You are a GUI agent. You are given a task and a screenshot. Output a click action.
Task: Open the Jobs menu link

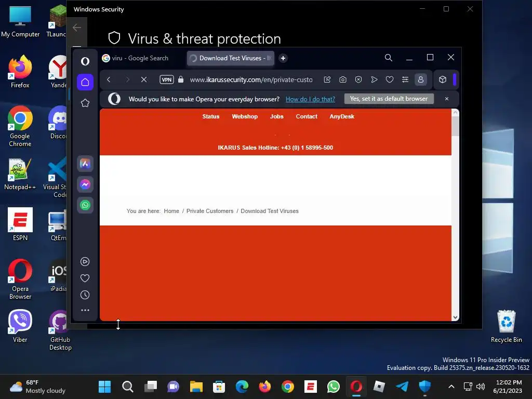[276, 116]
